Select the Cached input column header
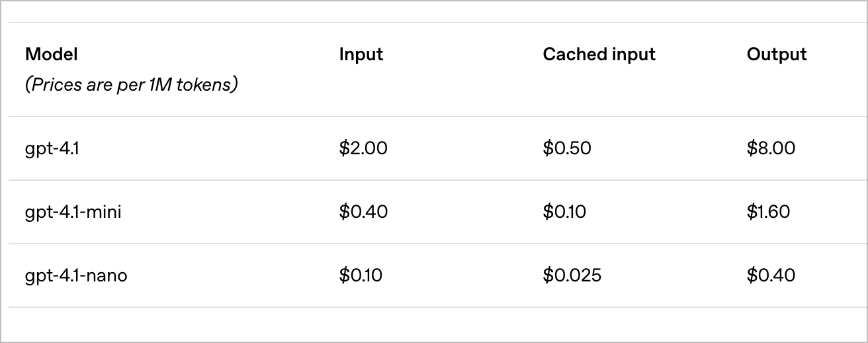The height and width of the screenshot is (343, 868). (599, 54)
